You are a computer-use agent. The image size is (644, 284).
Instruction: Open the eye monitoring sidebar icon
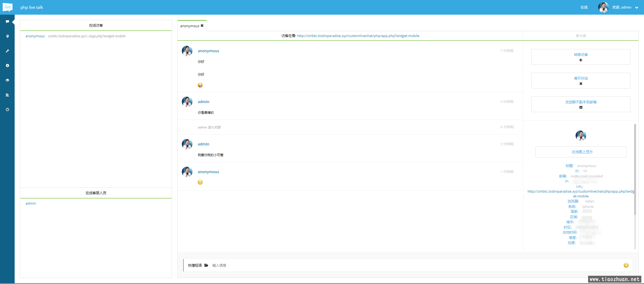tap(7, 80)
